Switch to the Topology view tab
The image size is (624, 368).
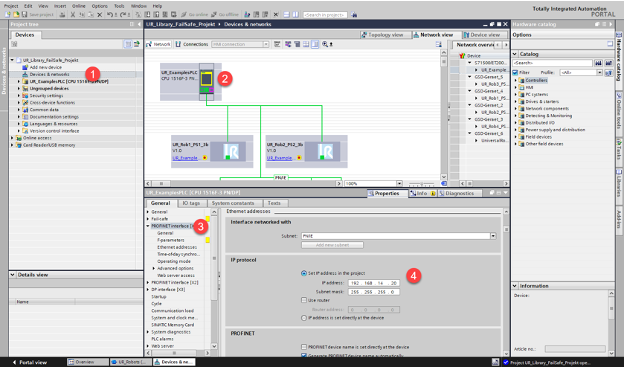click(x=382, y=35)
